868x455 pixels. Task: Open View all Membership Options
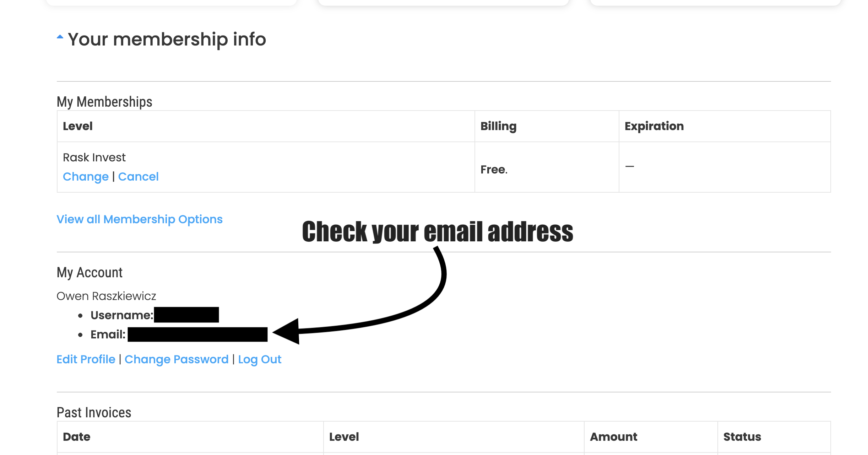click(x=140, y=219)
